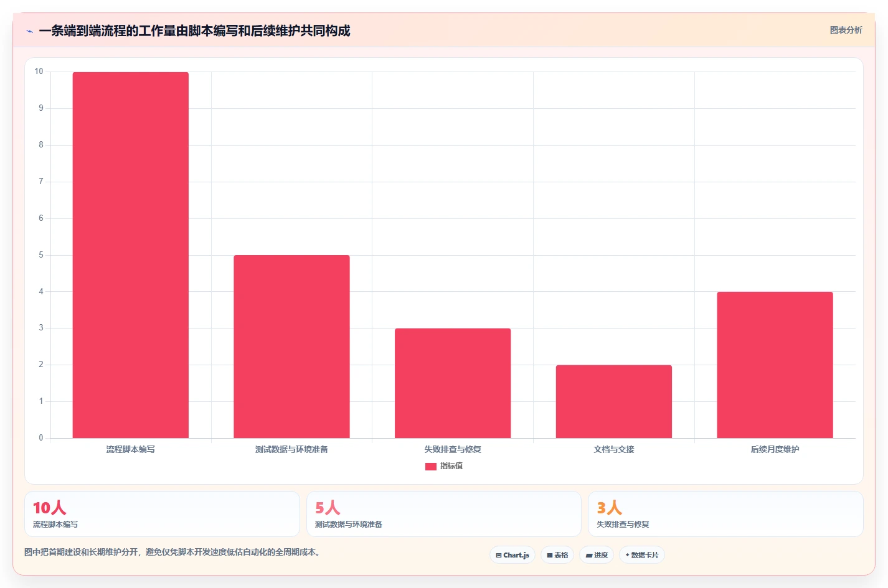Click the 测试数据与环境准备 x-axis label
The width and height of the screenshot is (888, 588).
(291, 449)
